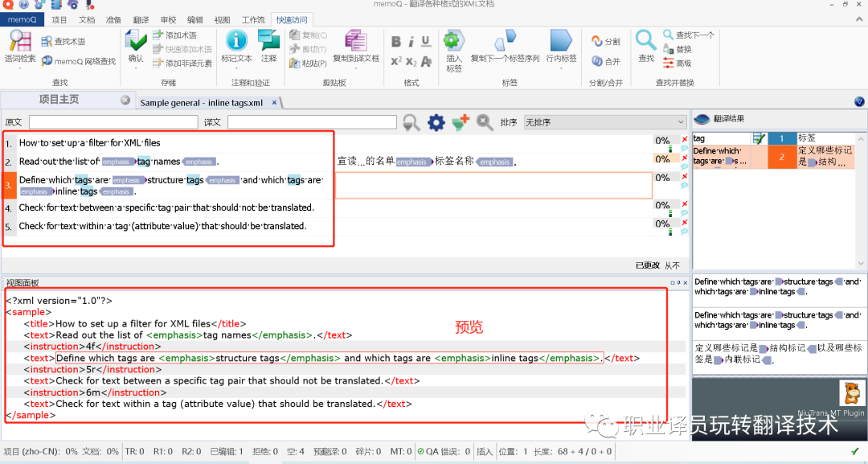The height and width of the screenshot is (464, 868).
Task: Switch to the 项目 ribbon tab
Action: [59, 20]
